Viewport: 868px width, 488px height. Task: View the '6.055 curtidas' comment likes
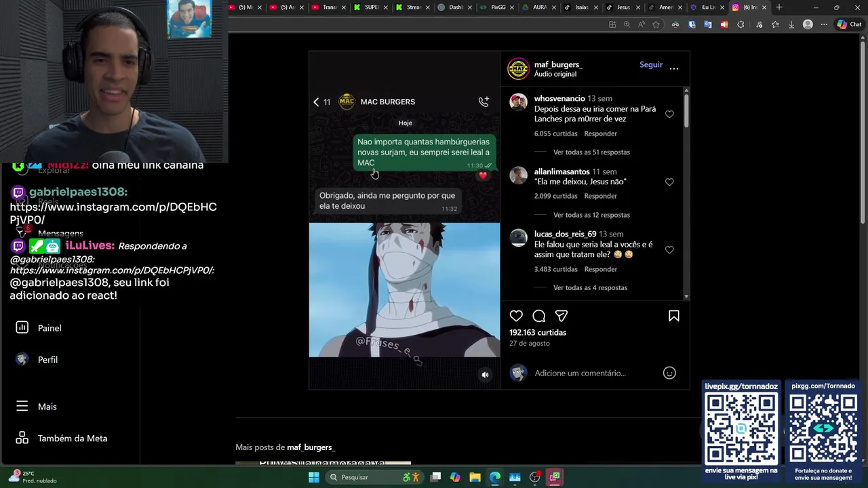tap(555, 134)
